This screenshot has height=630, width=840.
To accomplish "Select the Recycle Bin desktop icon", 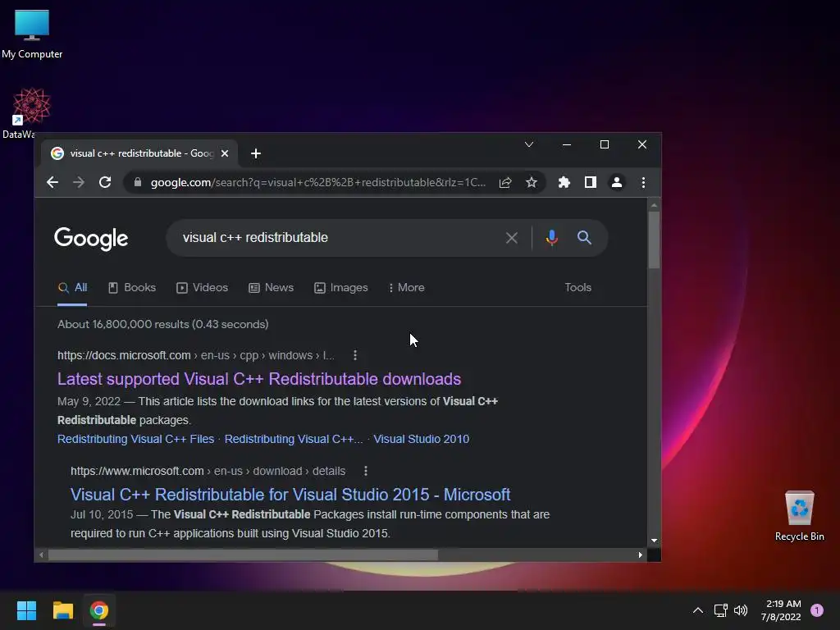I will click(x=799, y=517).
